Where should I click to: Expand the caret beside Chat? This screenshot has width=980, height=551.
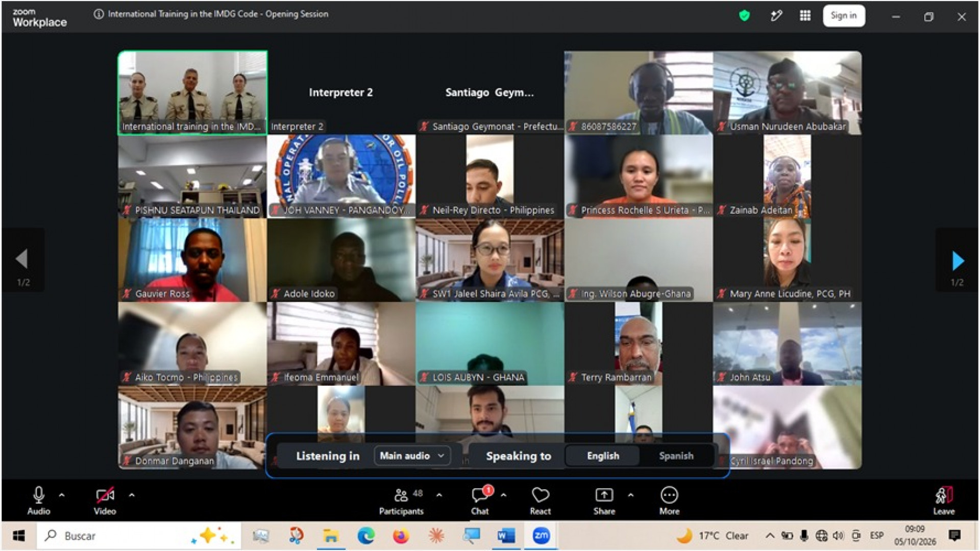(x=504, y=495)
